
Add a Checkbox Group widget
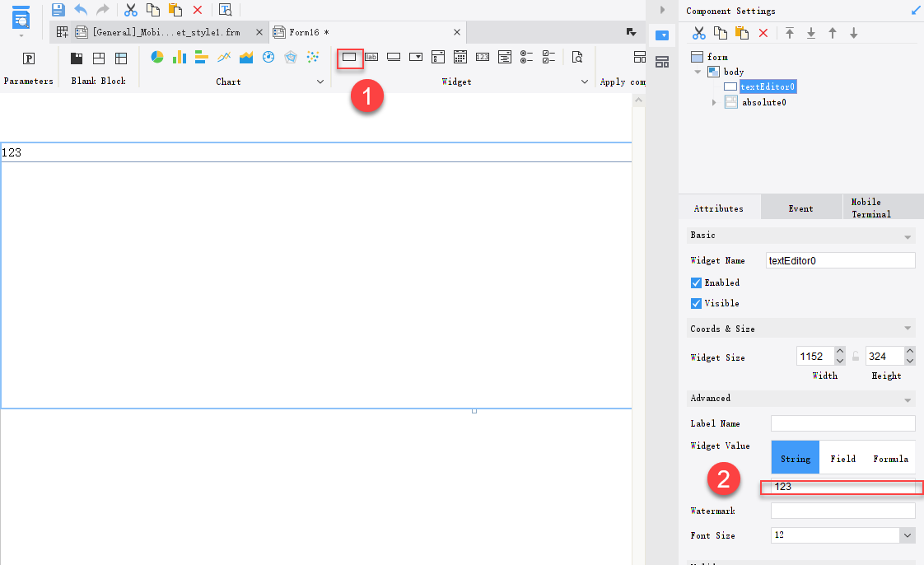pyautogui.click(x=548, y=57)
